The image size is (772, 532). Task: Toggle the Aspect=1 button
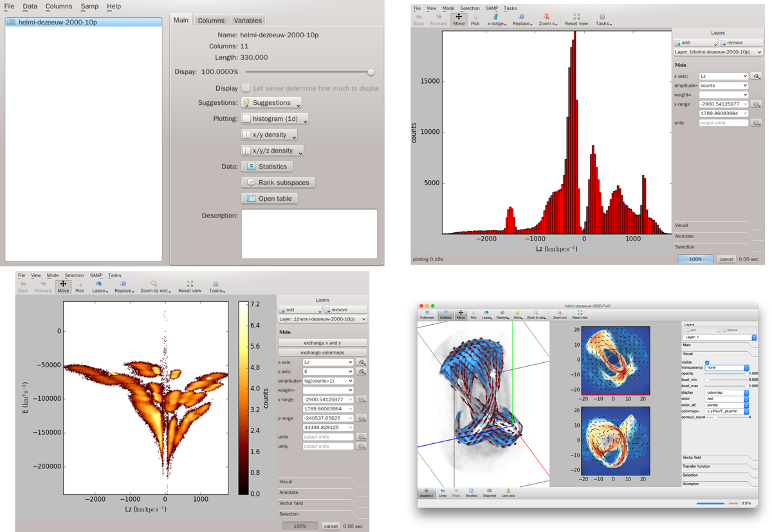point(426,493)
